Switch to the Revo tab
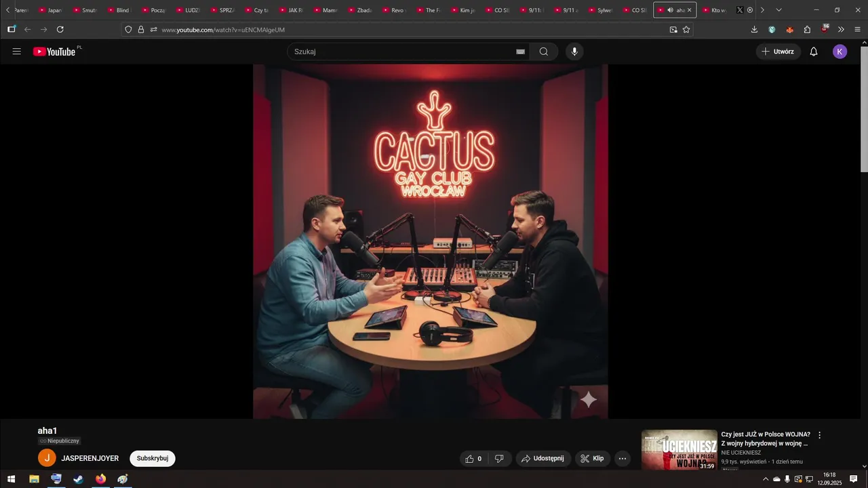Viewport: 868px width, 488px height. click(x=395, y=10)
